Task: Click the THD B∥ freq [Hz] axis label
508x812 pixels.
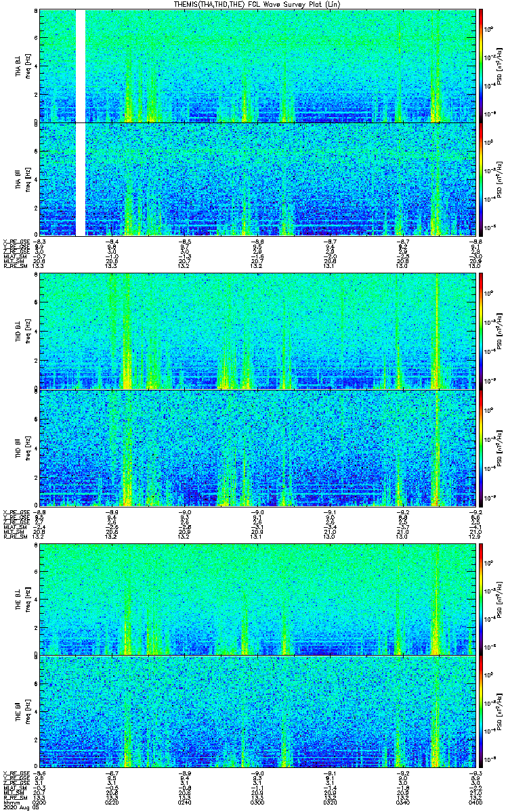Action: click(x=28, y=448)
